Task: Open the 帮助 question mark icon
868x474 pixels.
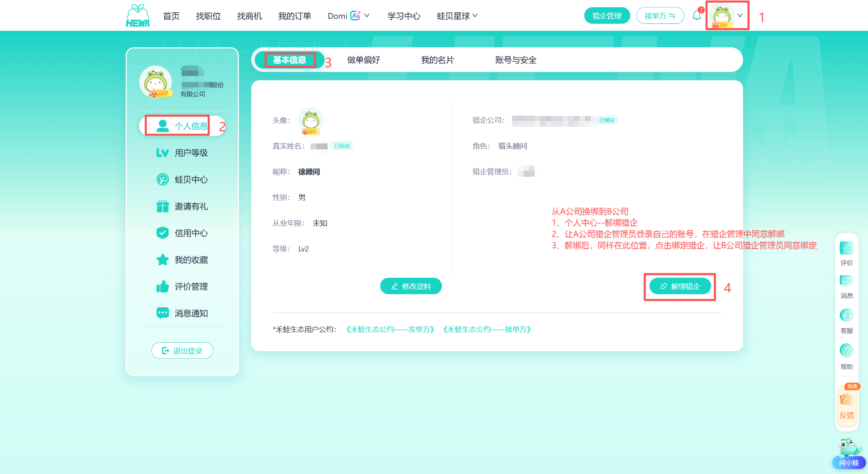Action: point(846,357)
